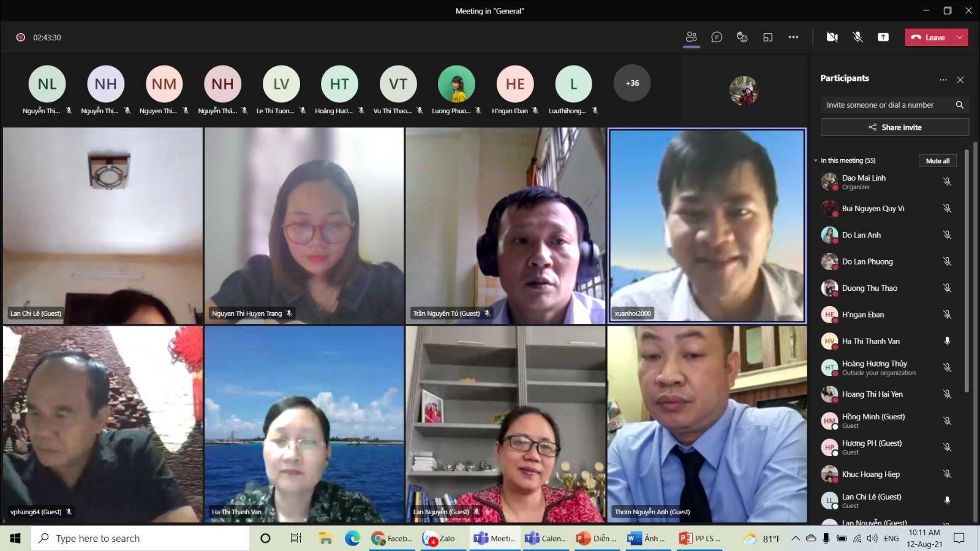Open the dropdown arrow next to Leave
980x551 pixels.
tap(960, 37)
